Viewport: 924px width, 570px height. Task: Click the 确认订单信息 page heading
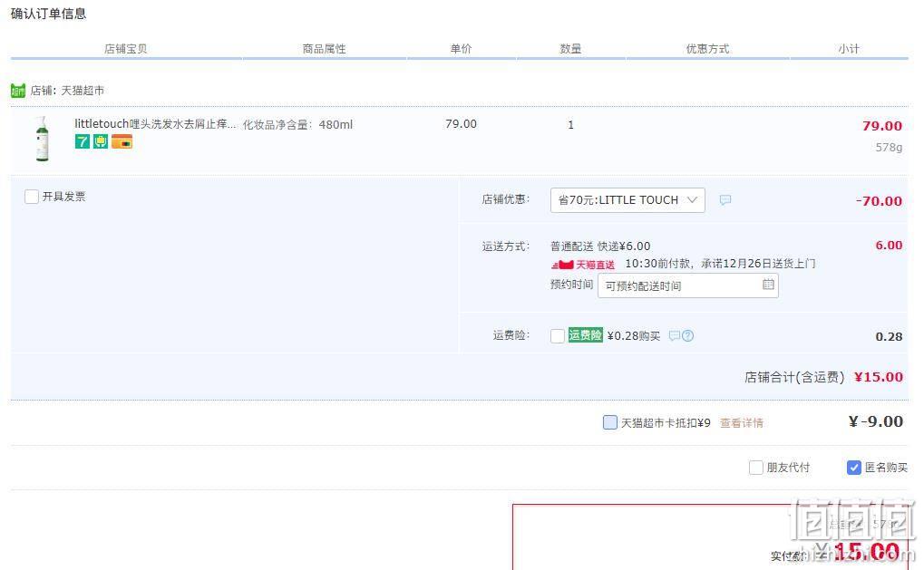pos(48,14)
